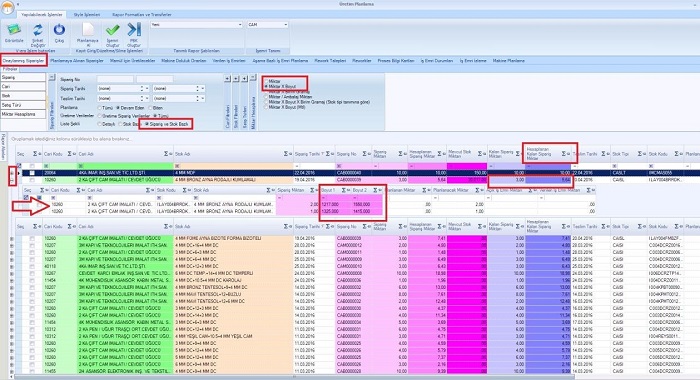Tick the checkbox of 4KA İMAR row
700x380 pixels.
coord(32,173)
